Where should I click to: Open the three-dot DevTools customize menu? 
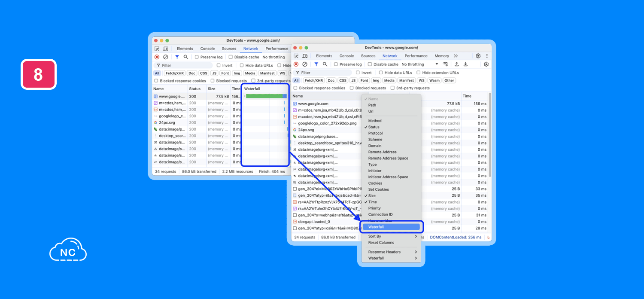[487, 56]
